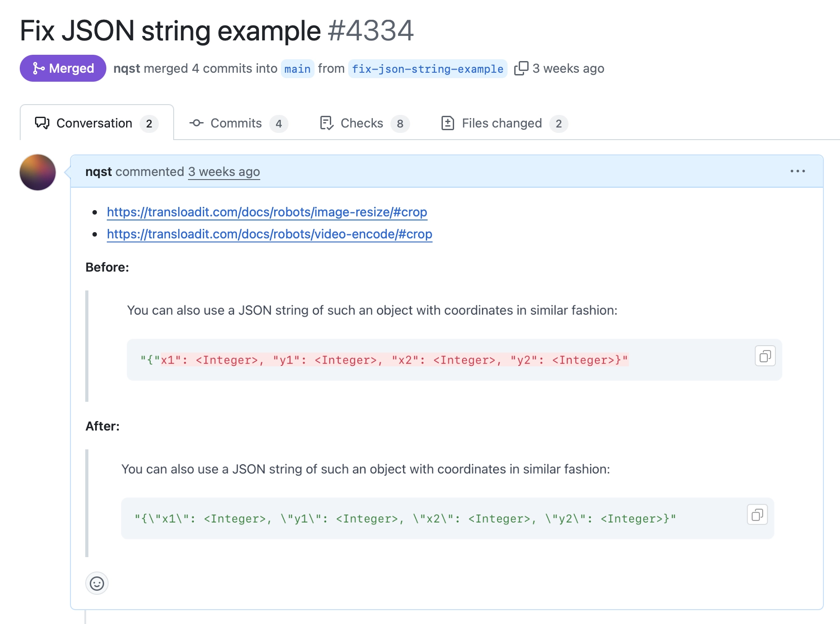The image size is (840, 624).
Task: Copy the fix-json-string-example branch name
Action: click(522, 67)
